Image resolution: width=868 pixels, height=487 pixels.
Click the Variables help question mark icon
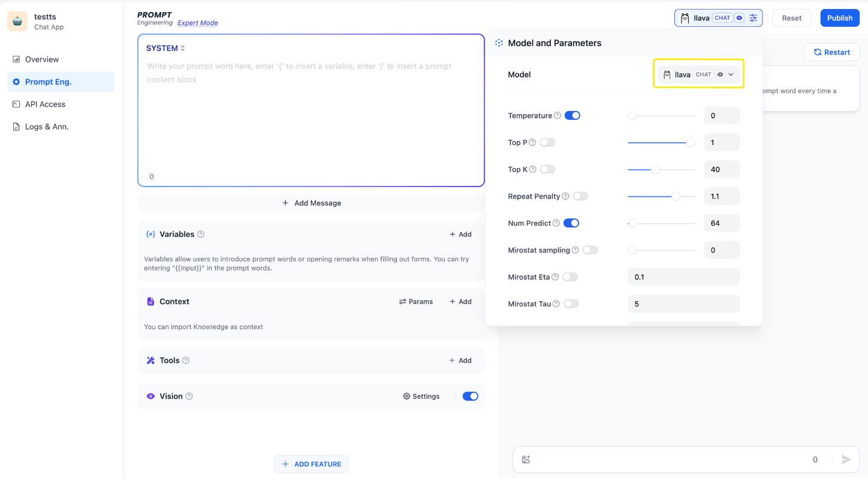[x=201, y=235]
